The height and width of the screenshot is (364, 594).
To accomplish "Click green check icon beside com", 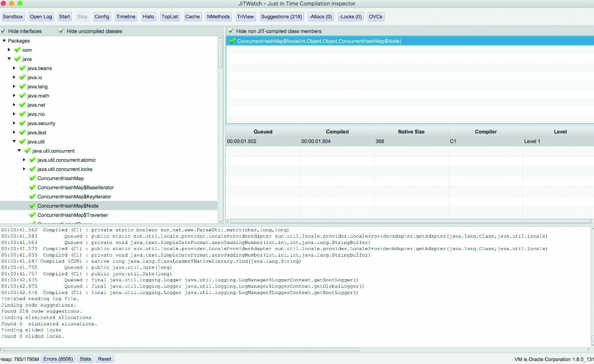I will click(x=17, y=50).
